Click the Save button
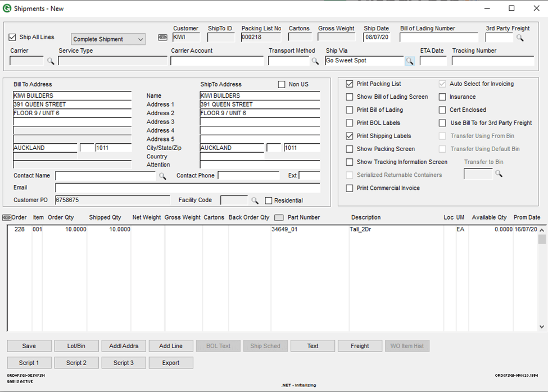548x392 pixels. (29, 346)
